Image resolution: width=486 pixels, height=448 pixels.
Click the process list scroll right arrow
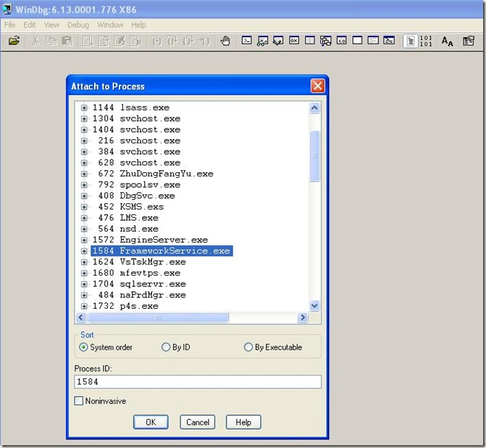302,317
